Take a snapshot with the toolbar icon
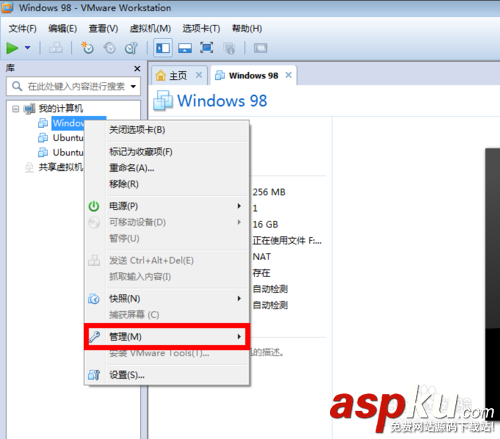This screenshot has width=500, height=439. click(87, 48)
